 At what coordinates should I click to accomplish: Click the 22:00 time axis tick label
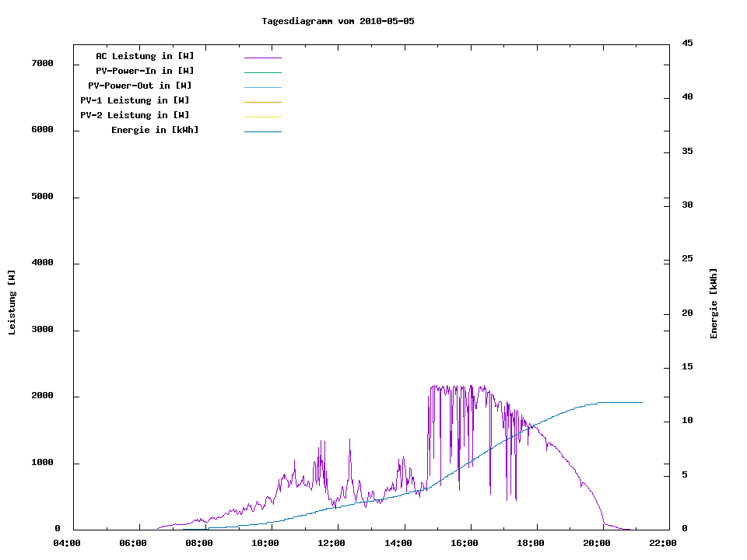pos(663,543)
